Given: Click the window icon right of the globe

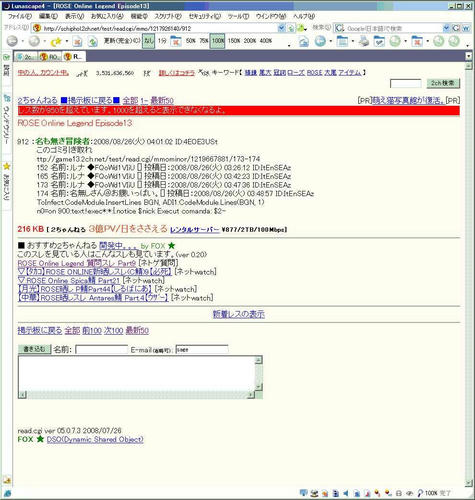Looking at the screenshot, I should (342, 41).
